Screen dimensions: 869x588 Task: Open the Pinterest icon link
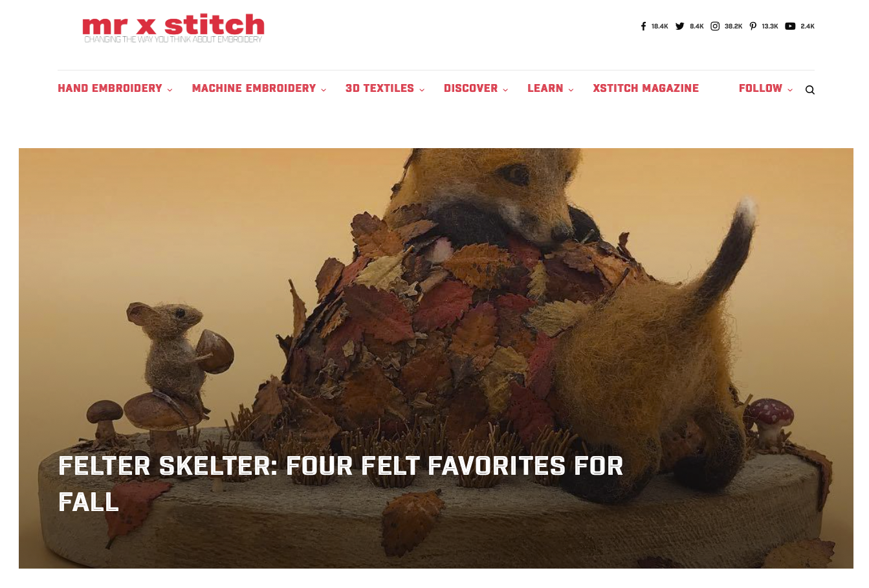(753, 27)
